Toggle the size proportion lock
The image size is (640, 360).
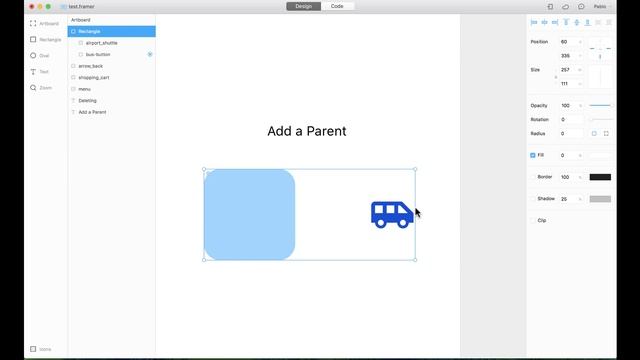pyautogui.click(x=556, y=77)
